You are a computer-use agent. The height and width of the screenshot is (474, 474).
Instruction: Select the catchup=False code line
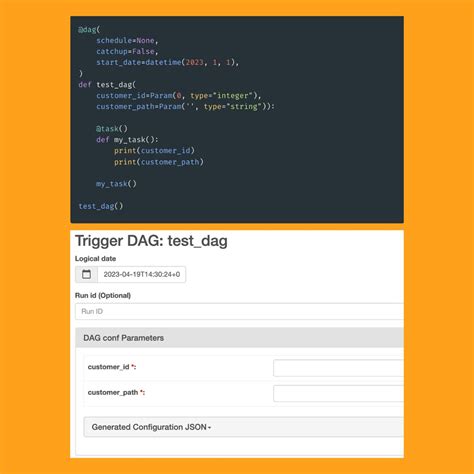[127, 51]
